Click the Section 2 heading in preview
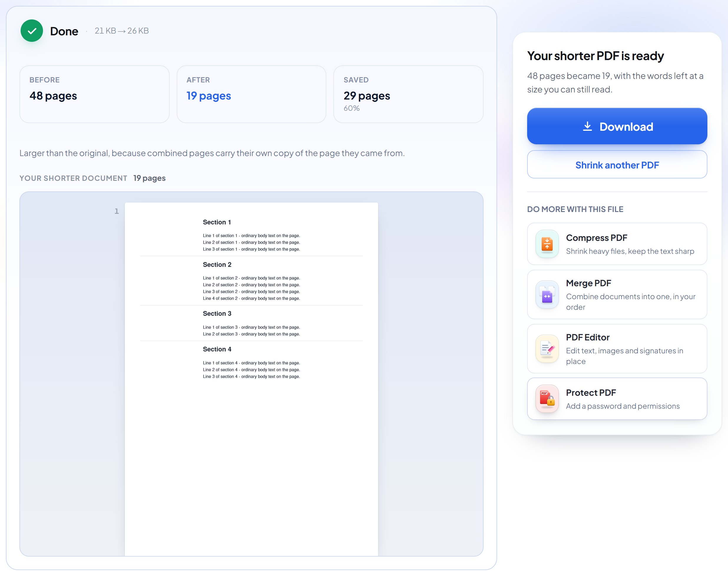The image size is (728, 576). (217, 265)
